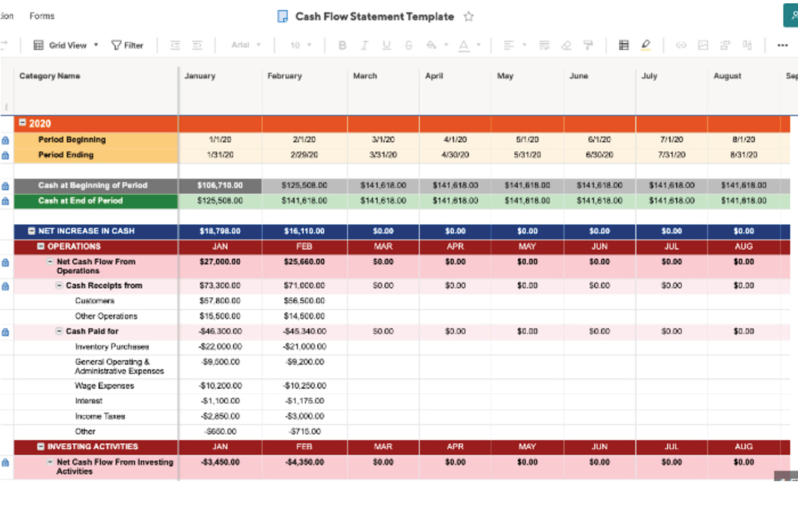Insert a hyperlink
Screen dimensions: 798x532
pos(681,45)
